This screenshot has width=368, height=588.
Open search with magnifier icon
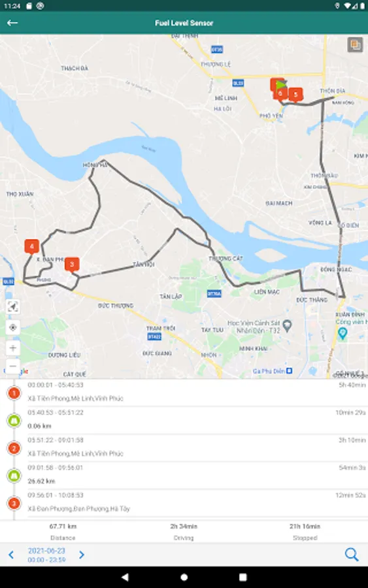[352, 554]
